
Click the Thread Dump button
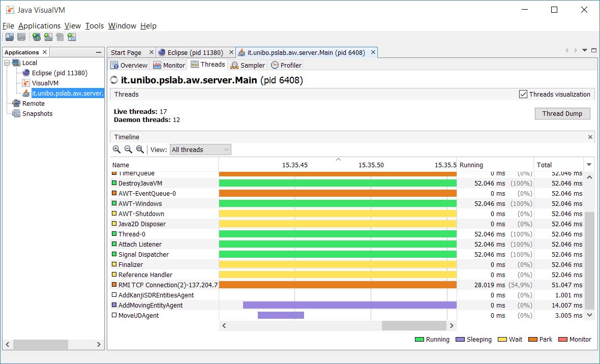tap(562, 114)
